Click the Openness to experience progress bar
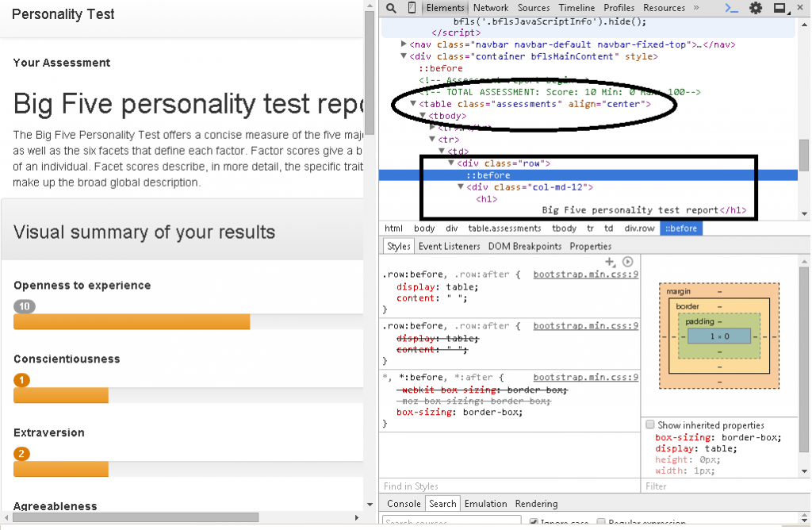The height and width of the screenshot is (530, 812). click(132, 321)
